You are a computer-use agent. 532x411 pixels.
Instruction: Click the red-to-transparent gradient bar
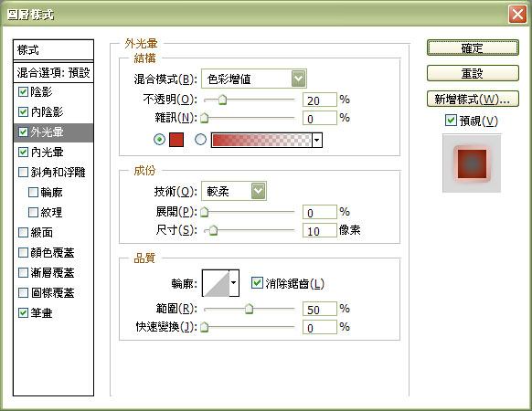coord(261,140)
